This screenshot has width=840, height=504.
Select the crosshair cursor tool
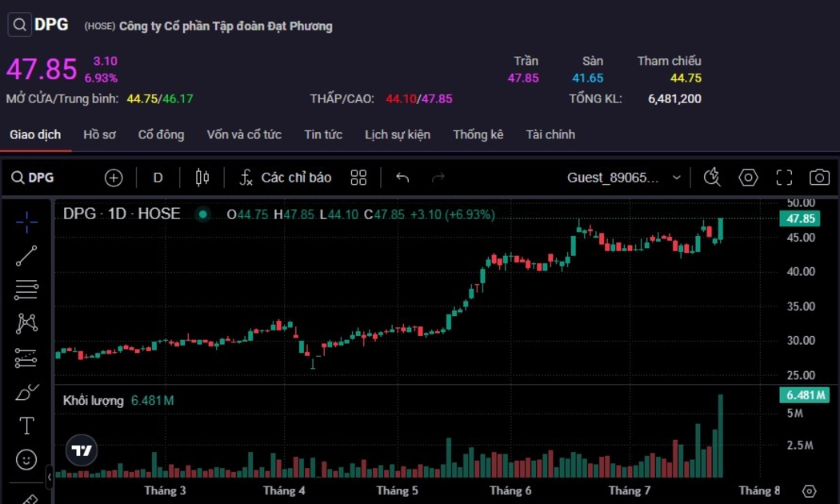click(x=26, y=222)
